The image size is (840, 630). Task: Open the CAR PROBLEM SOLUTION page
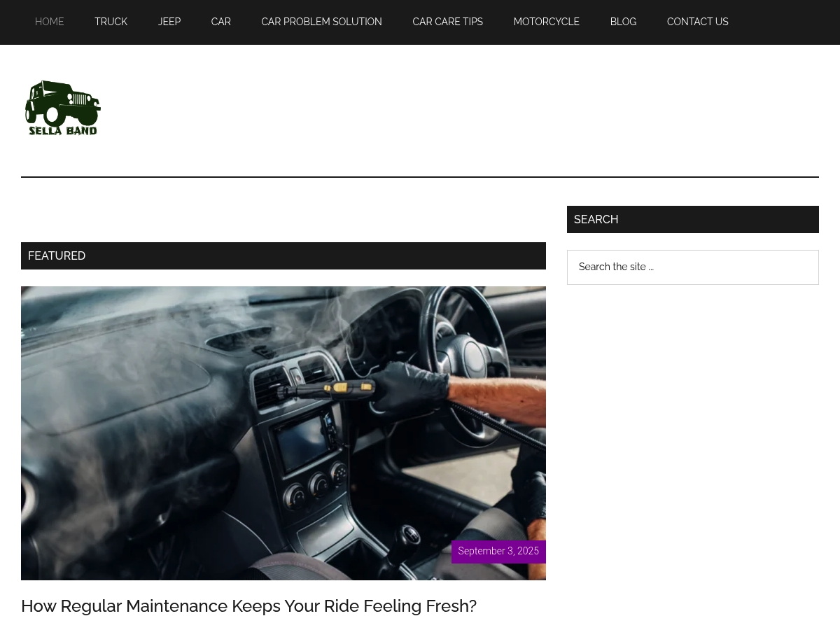[x=322, y=22]
